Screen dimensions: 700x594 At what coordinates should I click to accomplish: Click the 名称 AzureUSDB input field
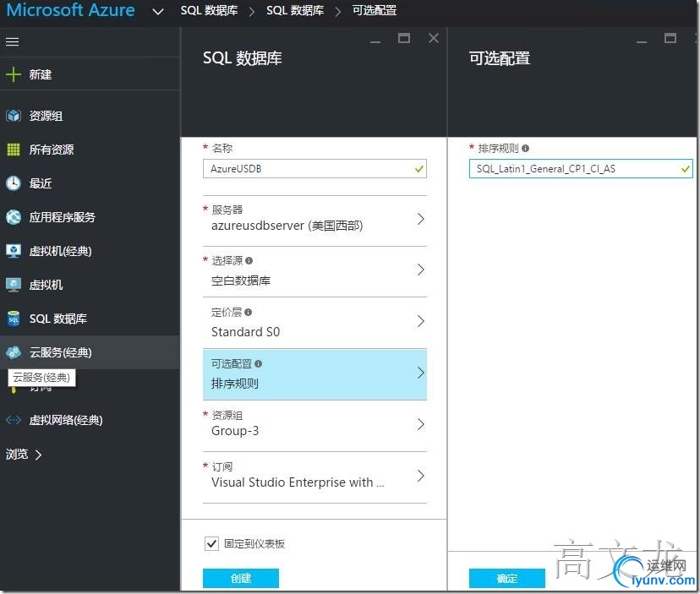[x=314, y=169]
